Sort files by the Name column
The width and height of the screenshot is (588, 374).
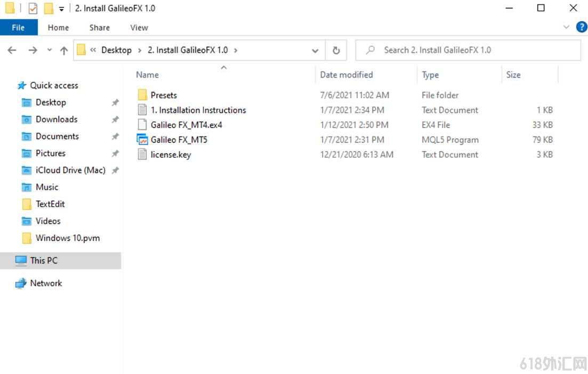(147, 75)
